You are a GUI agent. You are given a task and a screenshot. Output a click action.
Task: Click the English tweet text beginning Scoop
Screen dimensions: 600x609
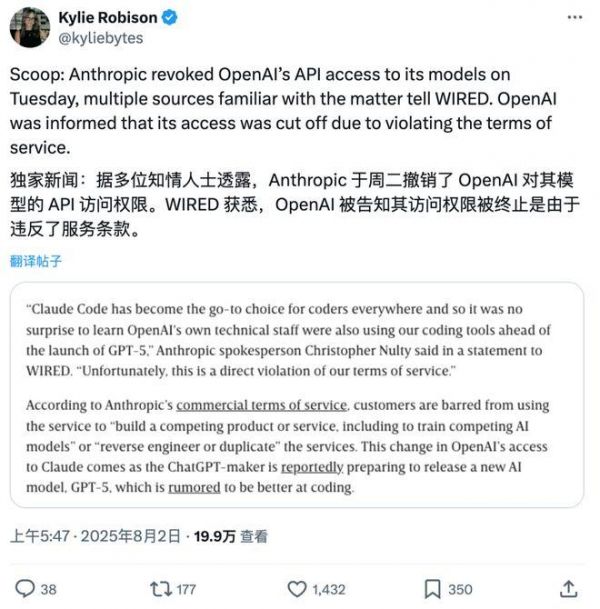[283, 111]
